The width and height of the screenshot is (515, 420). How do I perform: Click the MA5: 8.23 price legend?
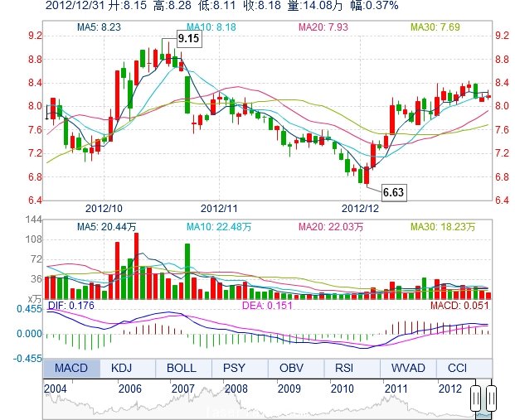tap(99, 27)
